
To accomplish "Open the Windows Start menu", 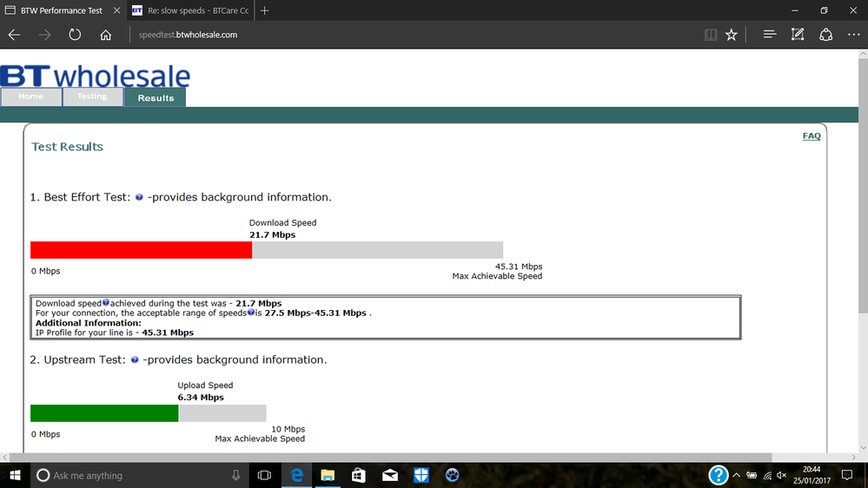I will 15,475.
